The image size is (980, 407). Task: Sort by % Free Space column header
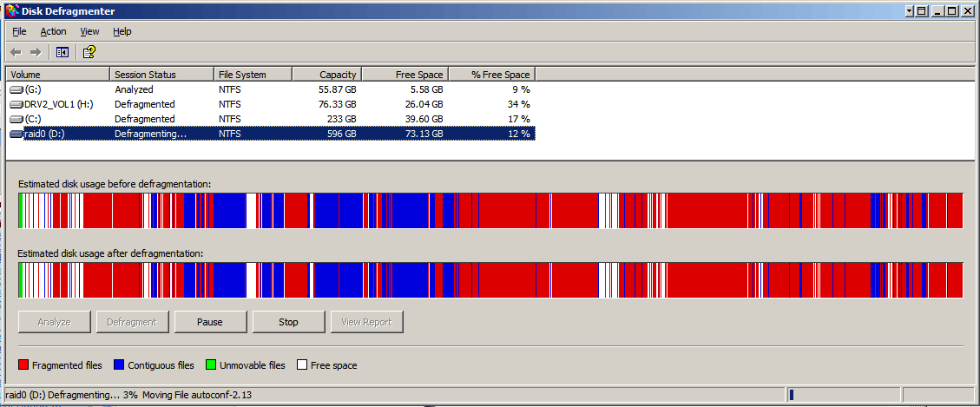coord(492,75)
